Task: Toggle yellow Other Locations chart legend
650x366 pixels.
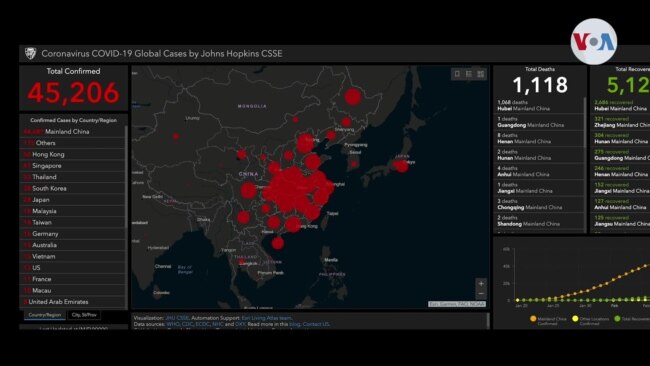Action: pos(590,320)
